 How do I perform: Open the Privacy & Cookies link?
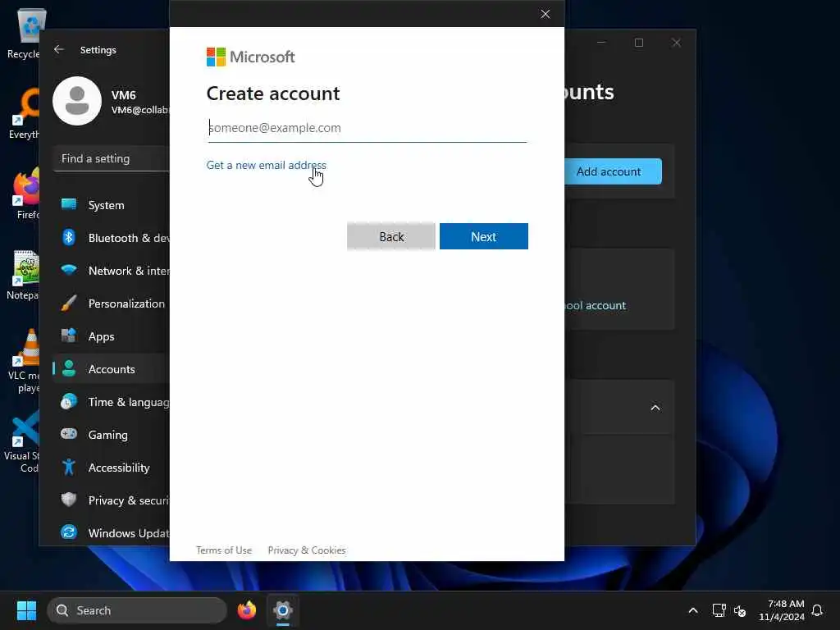tap(307, 550)
